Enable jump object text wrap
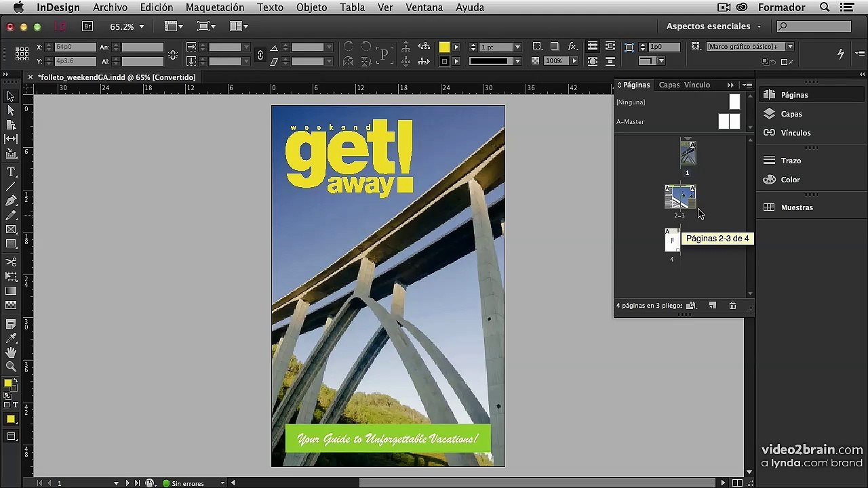 tap(610, 61)
